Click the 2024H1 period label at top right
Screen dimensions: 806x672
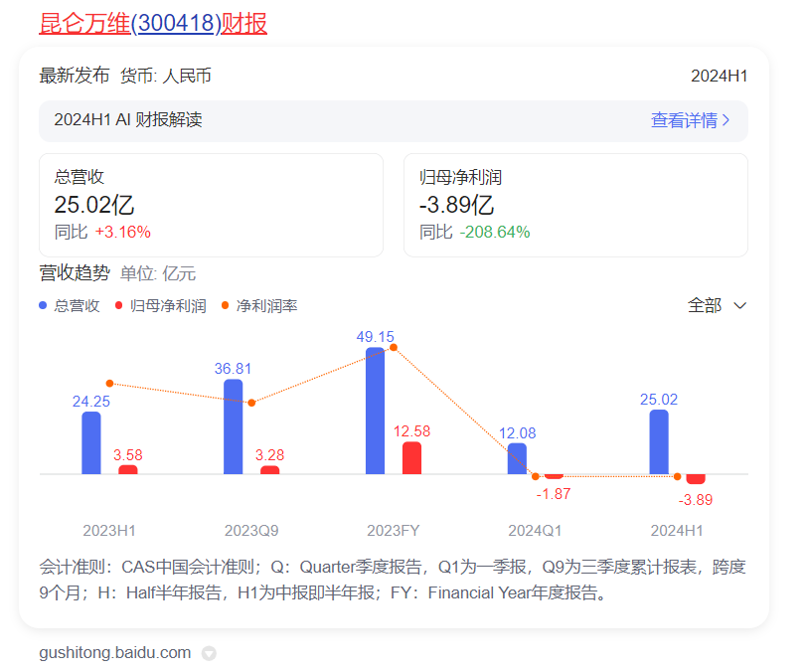(x=720, y=77)
